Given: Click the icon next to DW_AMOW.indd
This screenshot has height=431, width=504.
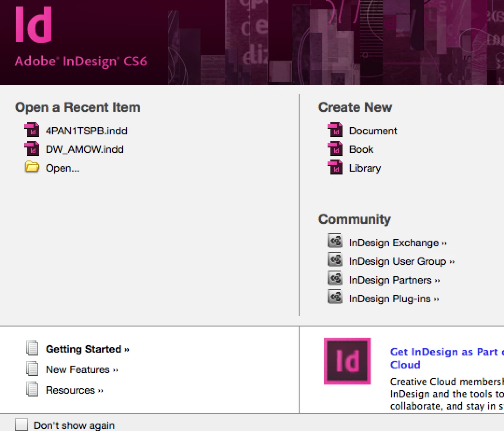Looking at the screenshot, I should (x=32, y=149).
